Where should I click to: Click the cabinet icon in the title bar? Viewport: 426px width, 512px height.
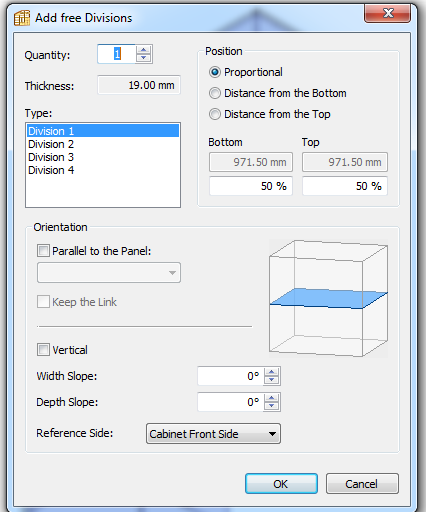click(x=22, y=18)
